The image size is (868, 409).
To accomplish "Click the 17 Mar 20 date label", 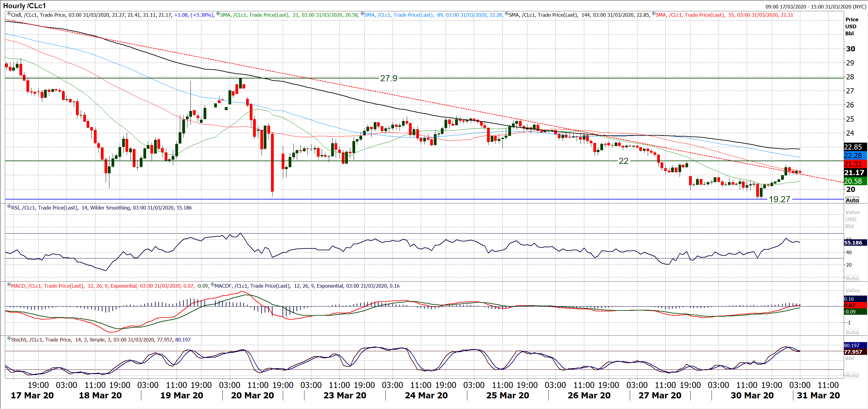I will [x=32, y=396].
